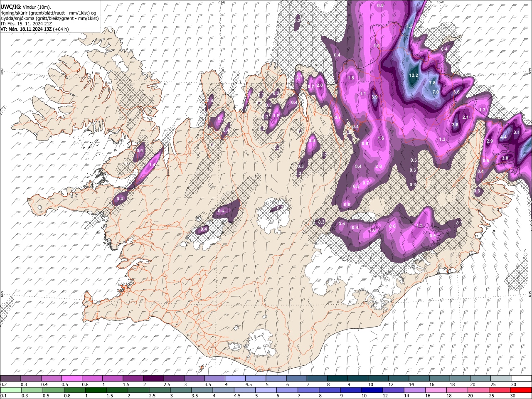Viewport: 532px width, 399px height.
Task: Click the 1.6 precipitation value label
Action: click(381, 138)
